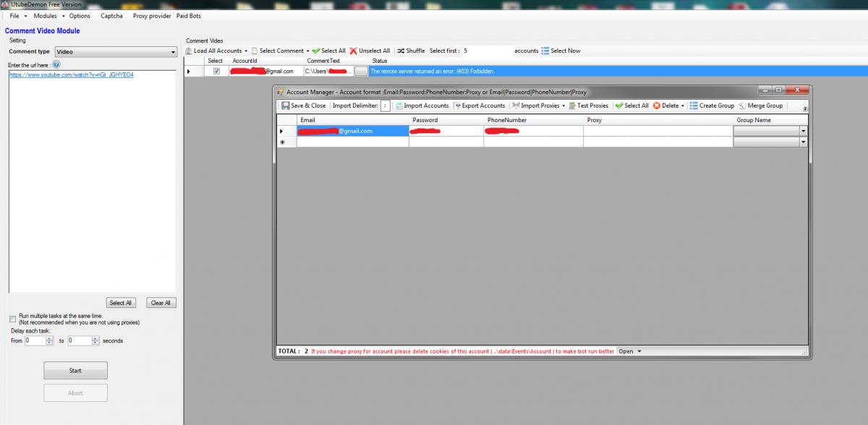Select empty Proxy cell of gmail row
Viewport: 868px width, 425px height.
[x=658, y=131]
